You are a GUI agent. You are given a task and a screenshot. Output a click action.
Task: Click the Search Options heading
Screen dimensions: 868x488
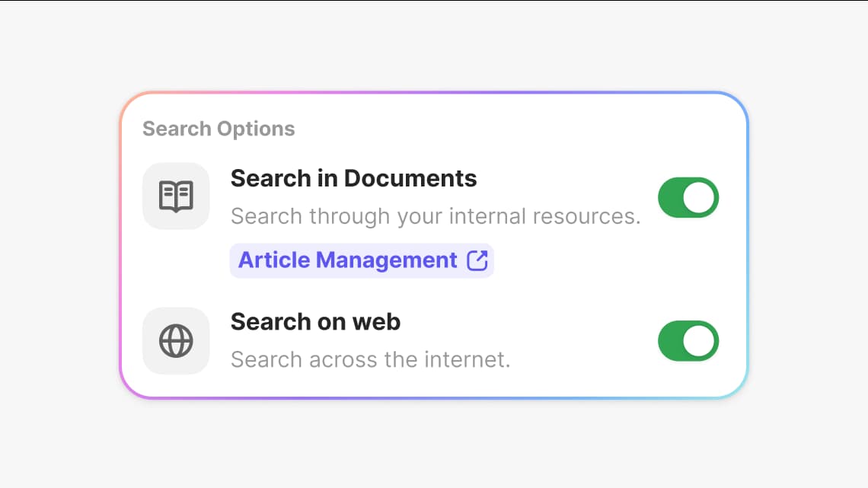219,129
